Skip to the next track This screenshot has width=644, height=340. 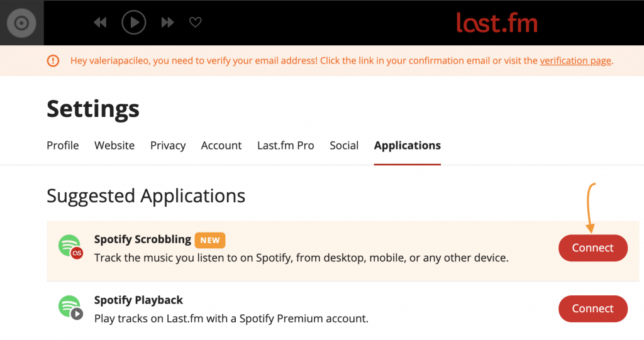(167, 22)
